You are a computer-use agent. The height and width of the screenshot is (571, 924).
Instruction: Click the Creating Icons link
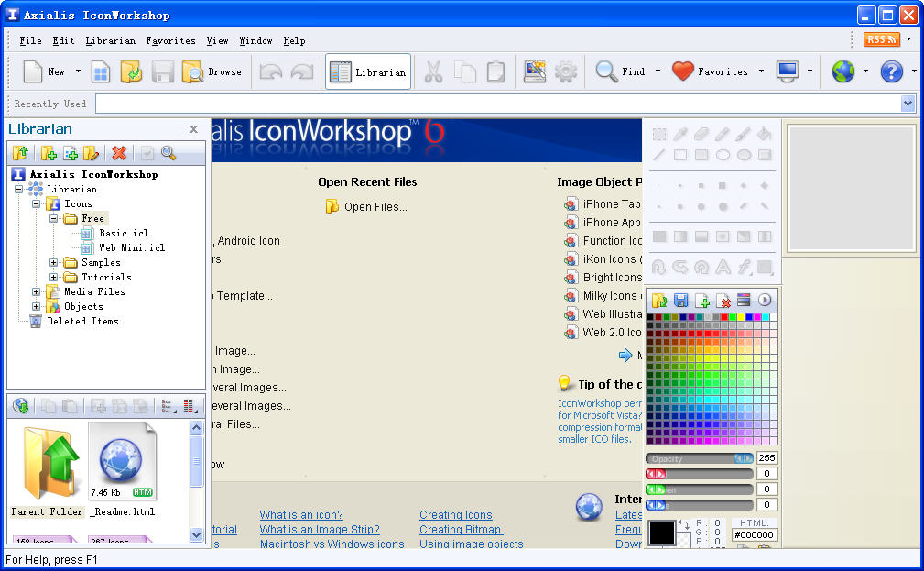coord(455,515)
